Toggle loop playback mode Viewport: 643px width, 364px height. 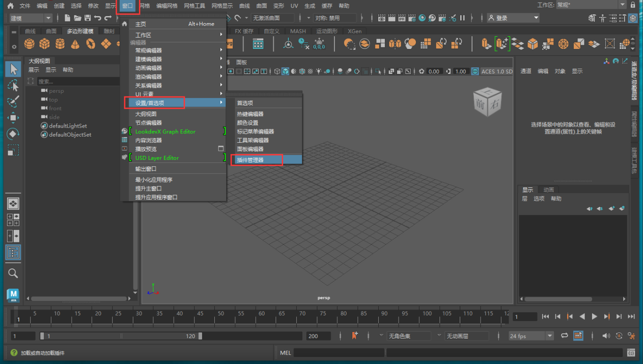click(x=564, y=336)
